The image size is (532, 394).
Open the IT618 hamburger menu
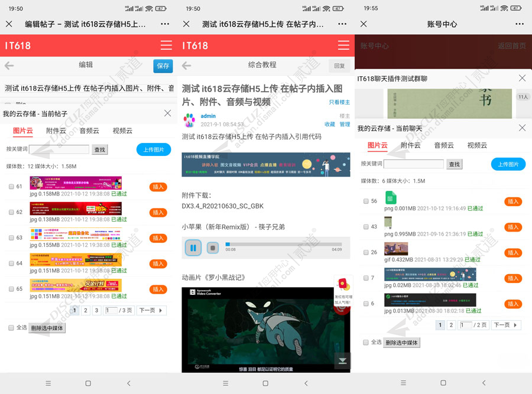(166, 45)
